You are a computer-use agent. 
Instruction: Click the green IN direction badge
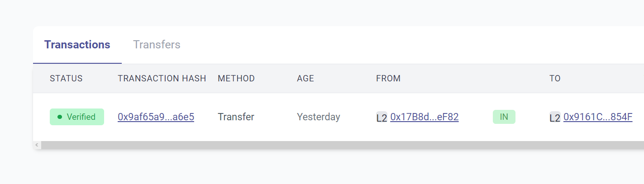(x=504, y=117)
